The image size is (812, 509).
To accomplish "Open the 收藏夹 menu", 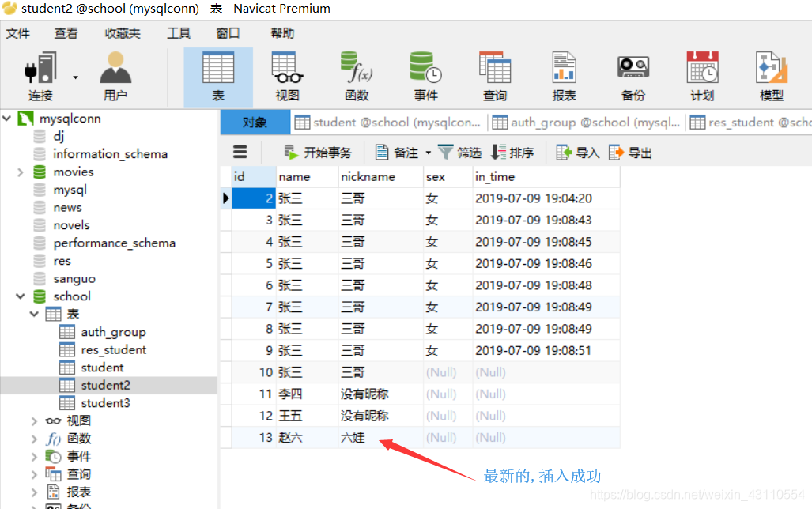I will [123, 34].
